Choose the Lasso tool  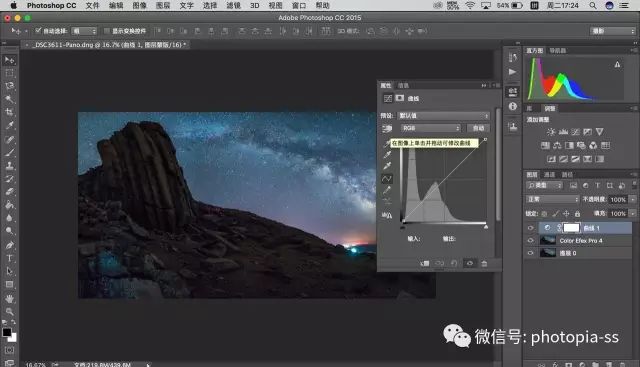(9, 86)
